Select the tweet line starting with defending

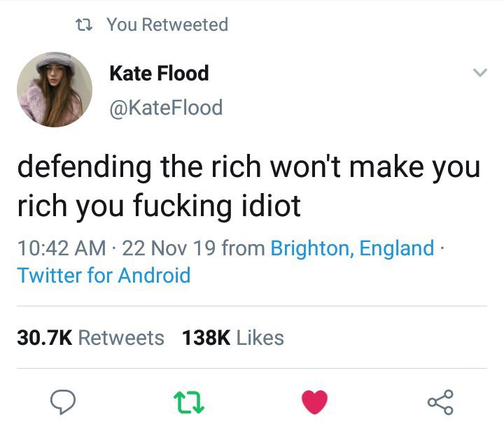coord(248,167)
